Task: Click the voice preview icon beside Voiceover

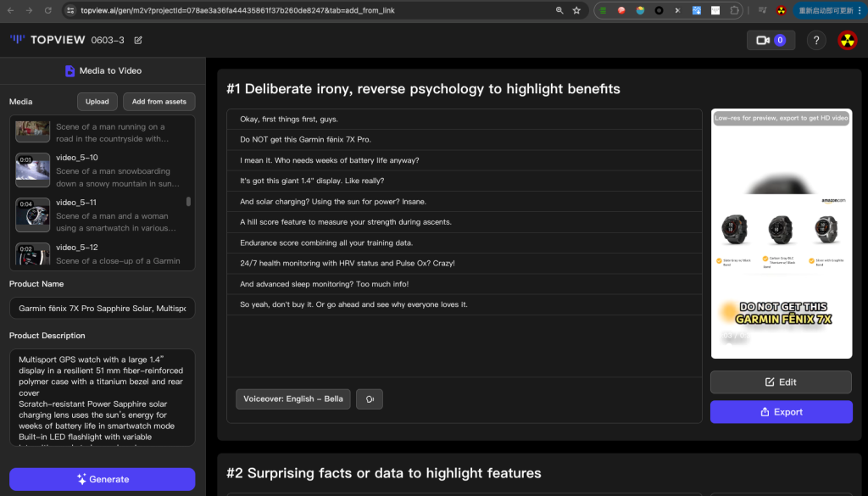Action: [x=370, y=398]
